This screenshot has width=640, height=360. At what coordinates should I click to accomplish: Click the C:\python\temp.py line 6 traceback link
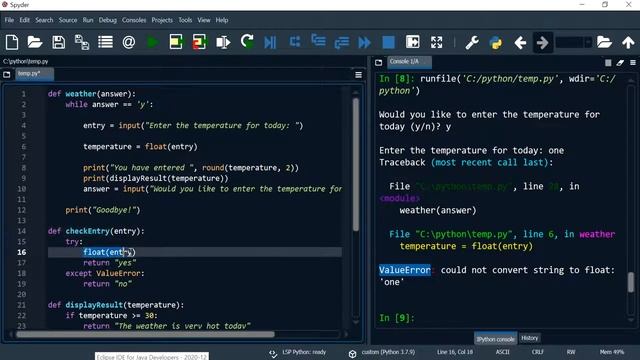(x=463, y=234)
